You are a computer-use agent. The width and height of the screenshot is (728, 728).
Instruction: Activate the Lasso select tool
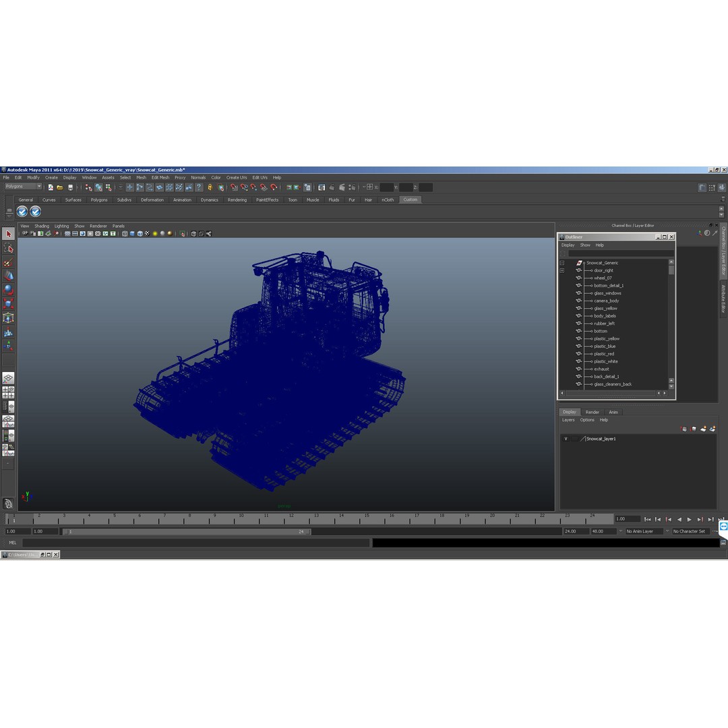point(8,248)
